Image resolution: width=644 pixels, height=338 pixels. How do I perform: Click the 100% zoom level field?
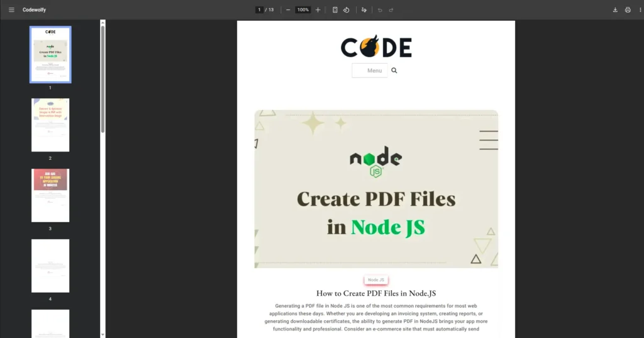tap(303, 10)
